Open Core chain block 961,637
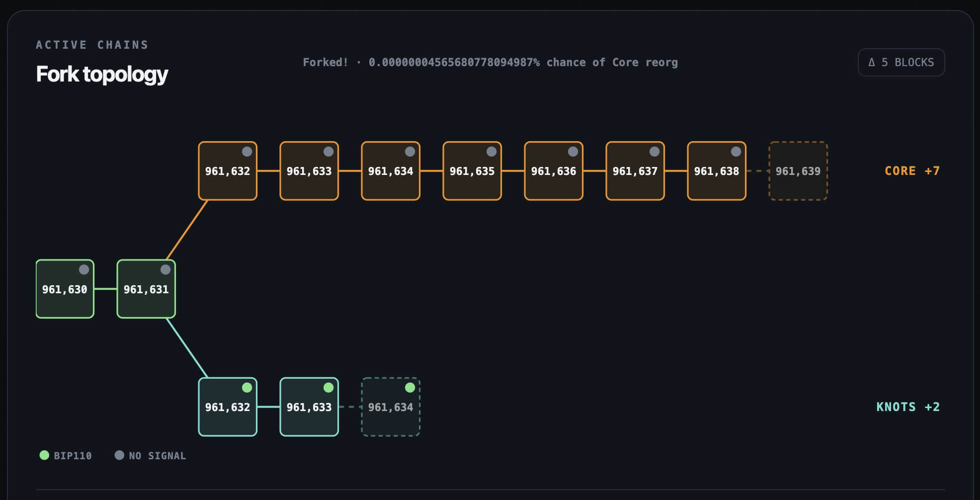Viewport: 980px width, 500px height. 635,171
